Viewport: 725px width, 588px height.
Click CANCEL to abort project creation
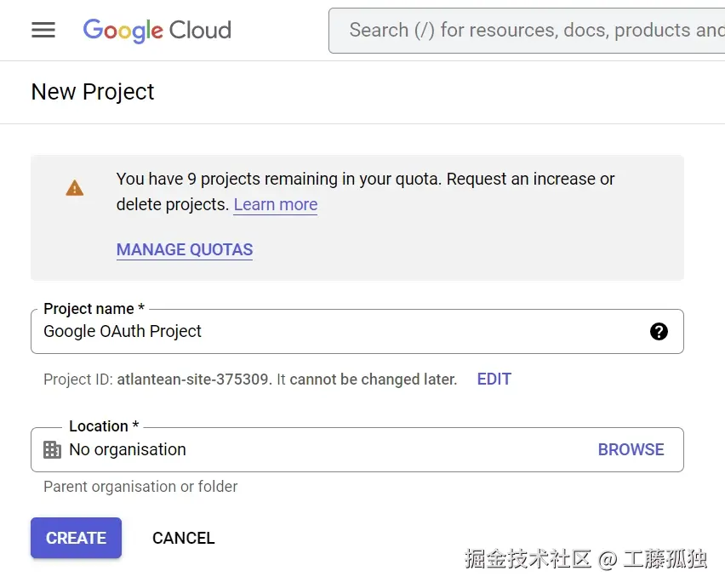[183, 538]
